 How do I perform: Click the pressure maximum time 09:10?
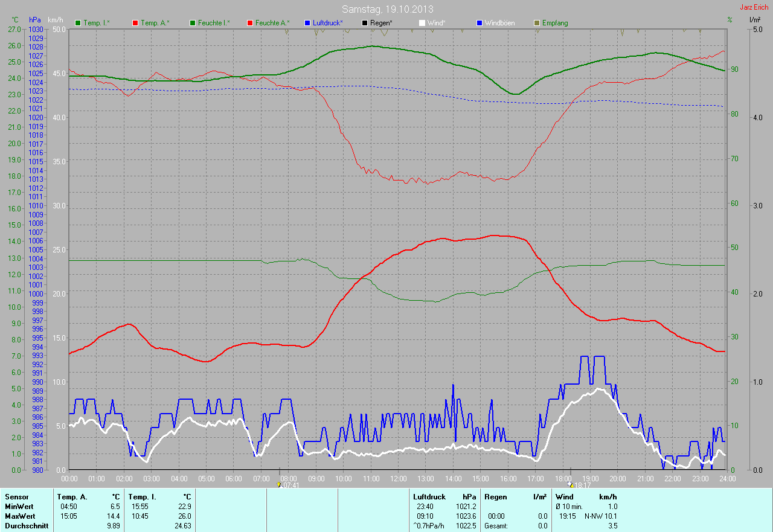coord(425,516)
